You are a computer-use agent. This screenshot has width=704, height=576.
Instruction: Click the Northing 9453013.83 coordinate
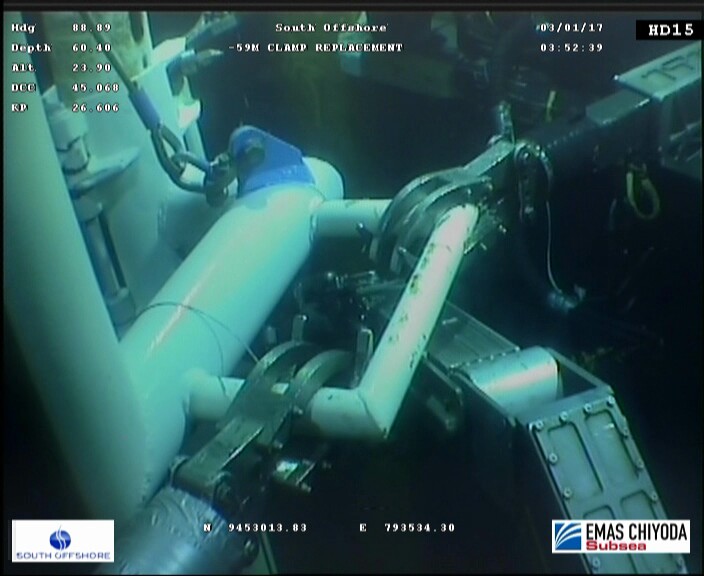point(267,527)
